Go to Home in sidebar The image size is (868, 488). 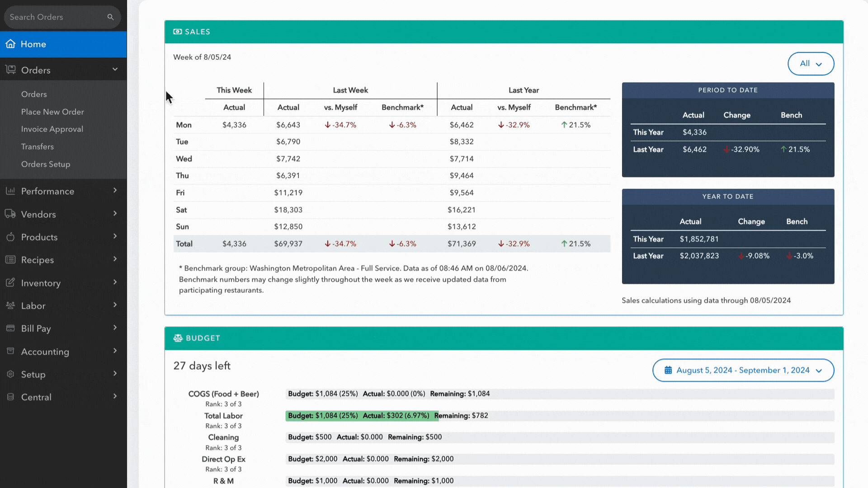63,44
